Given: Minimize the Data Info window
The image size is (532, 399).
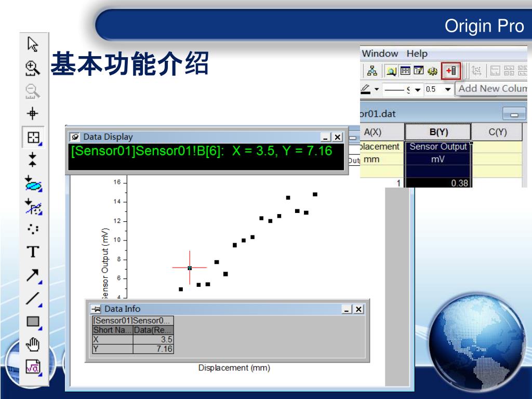Looking at the screenshot, I should 347,309.
